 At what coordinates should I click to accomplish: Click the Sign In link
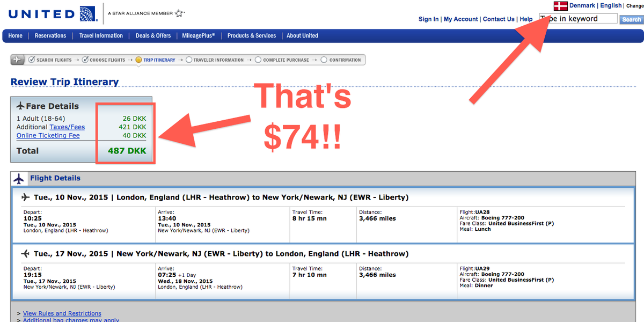pyautogui.click(x=428, y=19)
